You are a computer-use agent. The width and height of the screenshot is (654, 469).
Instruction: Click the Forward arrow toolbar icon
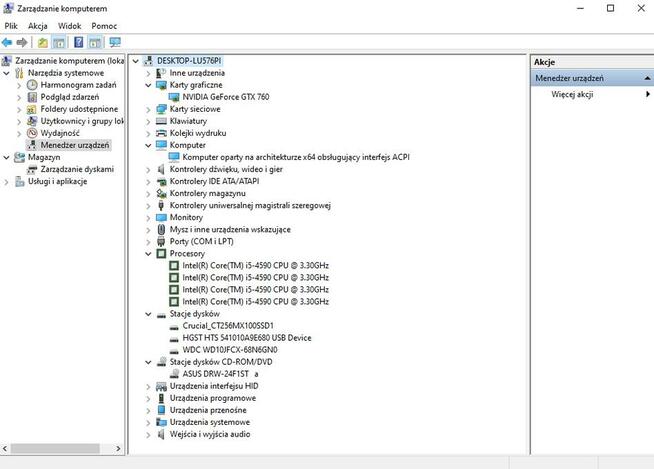point(22,42)
